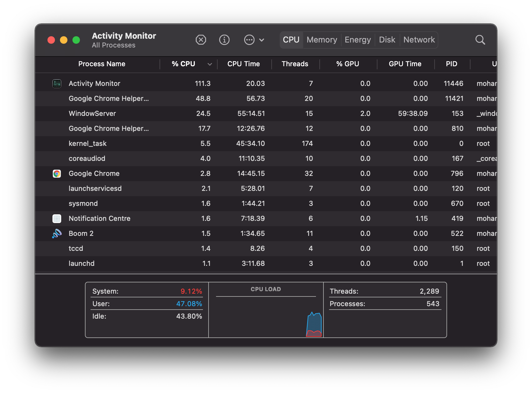This screenshot has width=532, height=393.
Task: Click the Activity Monitor app icon in row
Action: 57,84
